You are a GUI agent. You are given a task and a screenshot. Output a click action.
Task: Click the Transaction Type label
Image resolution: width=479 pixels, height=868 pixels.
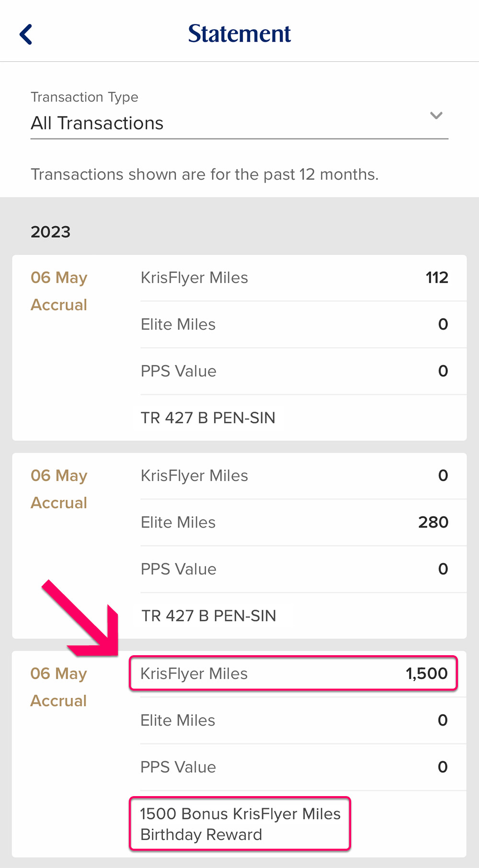pos(84,97)
